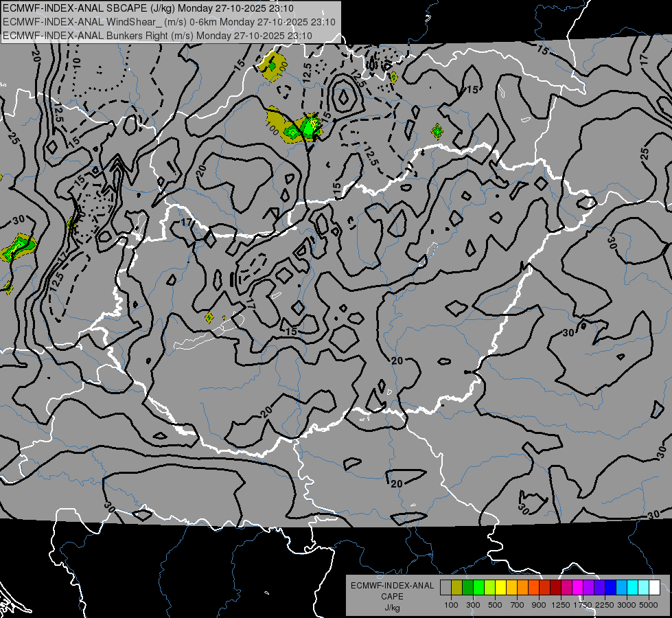Select the indigo legend swatch
Screen dimensions: 672x618
[599, 588]
